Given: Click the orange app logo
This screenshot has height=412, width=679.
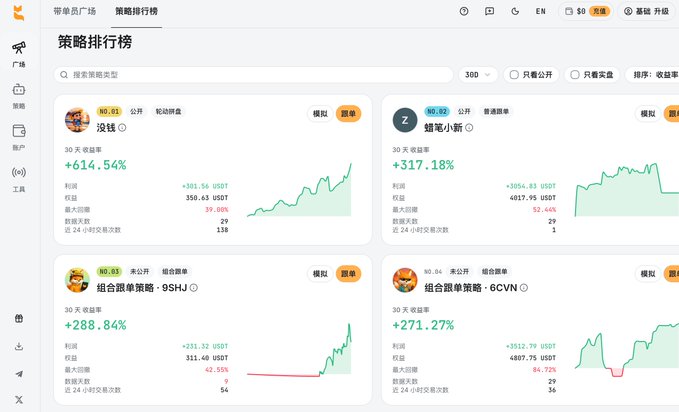Looking at the screenshot, I should (19, 13).
